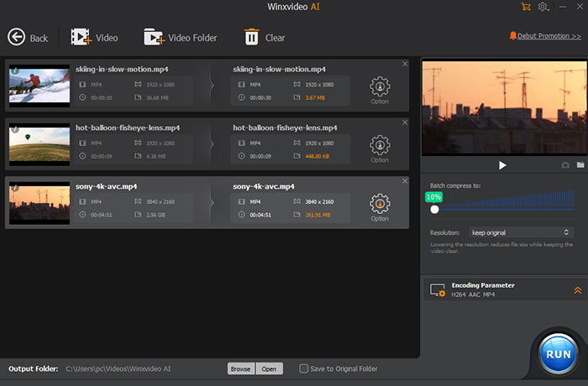Open Option gear for hot-balloon-fisheye-lens.mp4
This screenshot has width=588, height=386.
[380, 144]
